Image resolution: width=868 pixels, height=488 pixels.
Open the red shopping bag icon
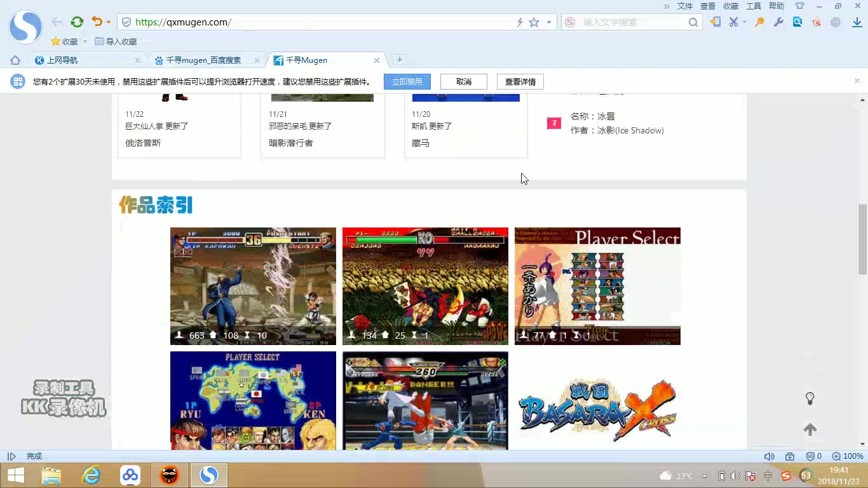(817, 22)
